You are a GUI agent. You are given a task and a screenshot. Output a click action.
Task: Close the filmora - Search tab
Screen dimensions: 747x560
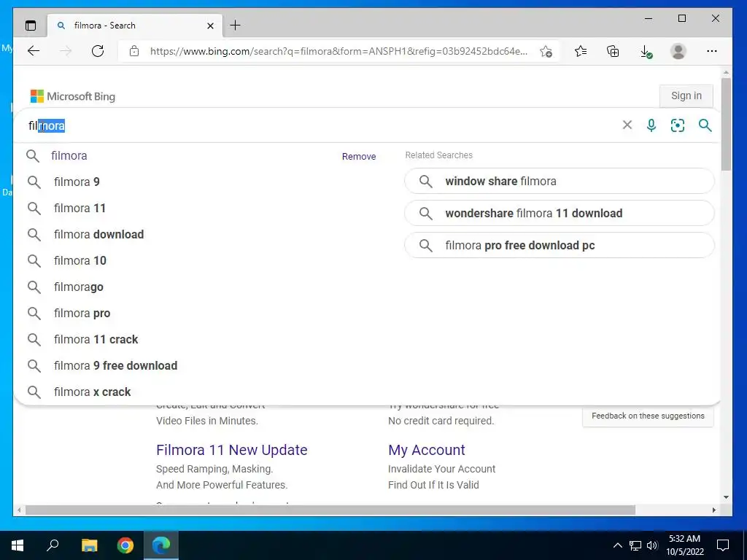click(x=210, y=26)
